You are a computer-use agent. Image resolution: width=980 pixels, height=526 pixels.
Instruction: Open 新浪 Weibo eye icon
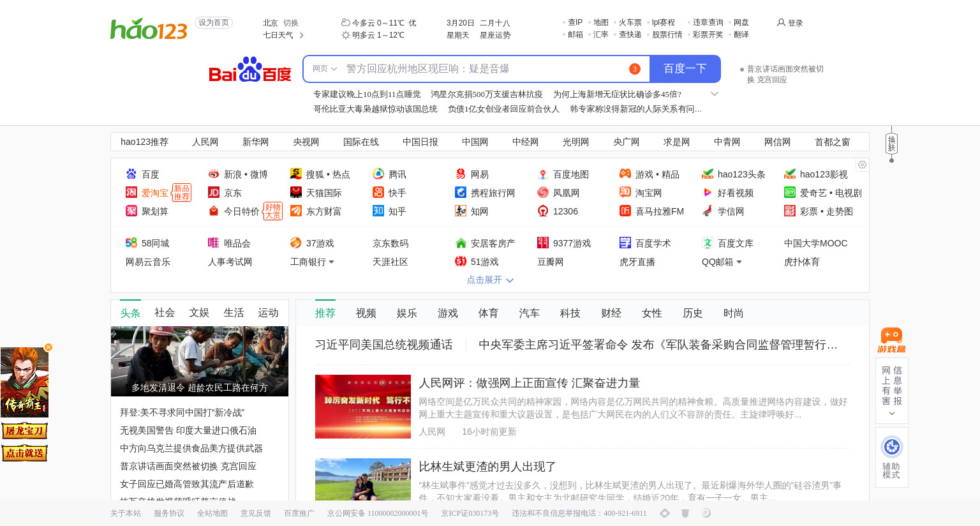[x=214, y=174]
